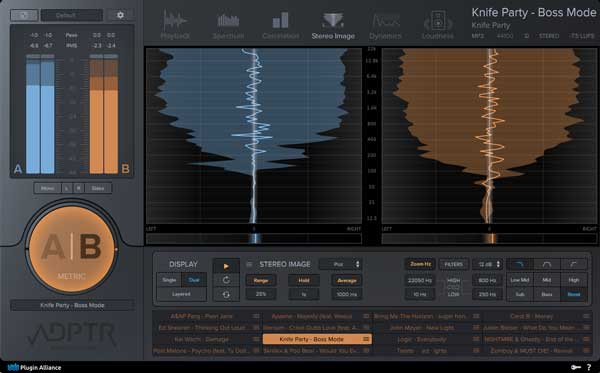Click the key icon in the bottom bar
600x373 pixels.
point(575,367)
